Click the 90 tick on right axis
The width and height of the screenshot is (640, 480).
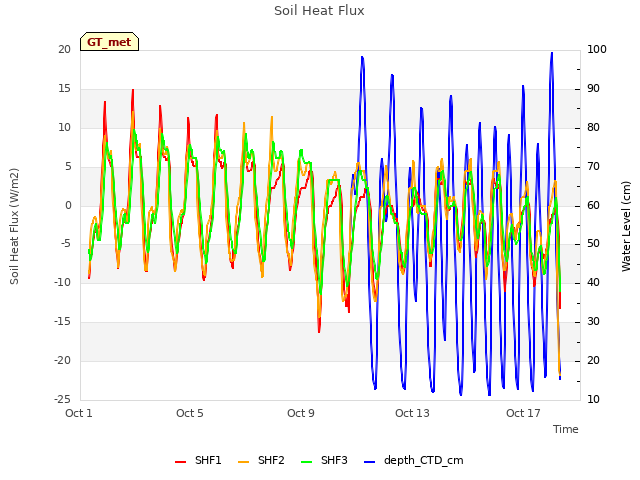593,89
